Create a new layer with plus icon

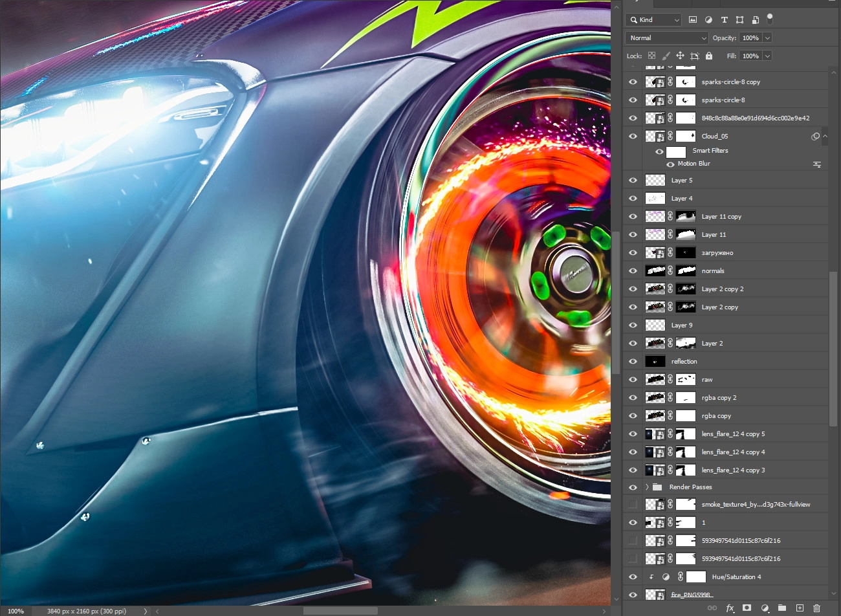coord(800,608)
